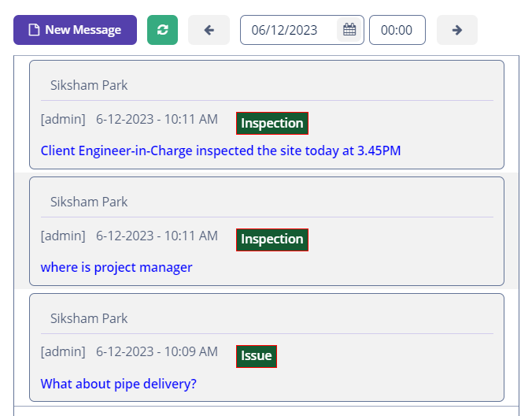Select Siksham Park header in second message

pos(89,202)
